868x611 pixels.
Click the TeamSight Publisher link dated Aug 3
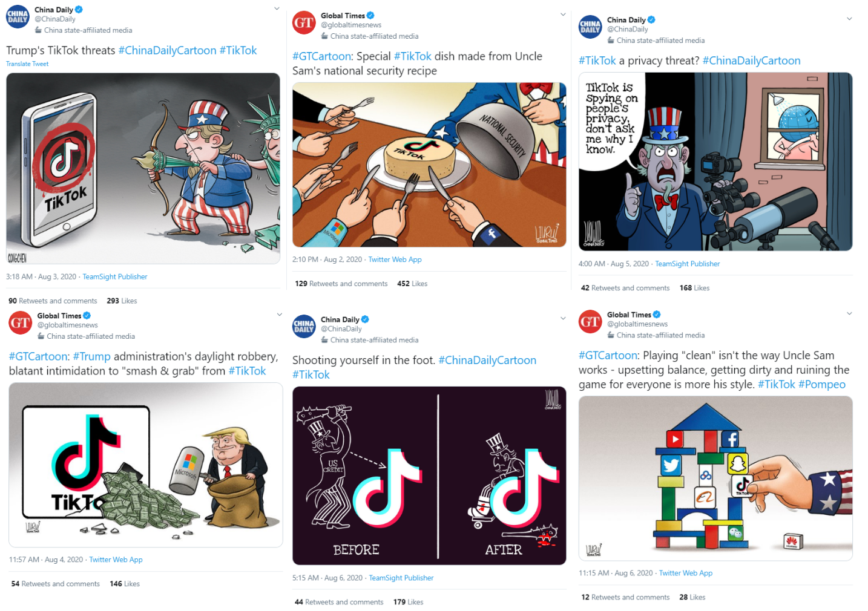[x=115, y=277]
